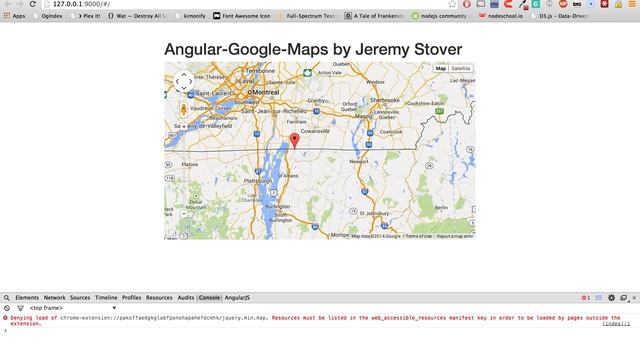Click the DevTools dock-side icon
This screenshot has height=360, width=640.
(623, 298)
